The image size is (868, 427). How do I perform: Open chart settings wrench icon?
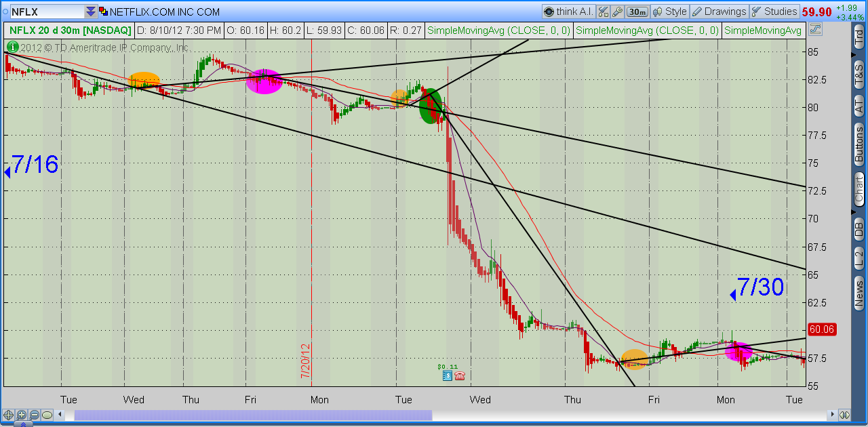click(618, 12)
